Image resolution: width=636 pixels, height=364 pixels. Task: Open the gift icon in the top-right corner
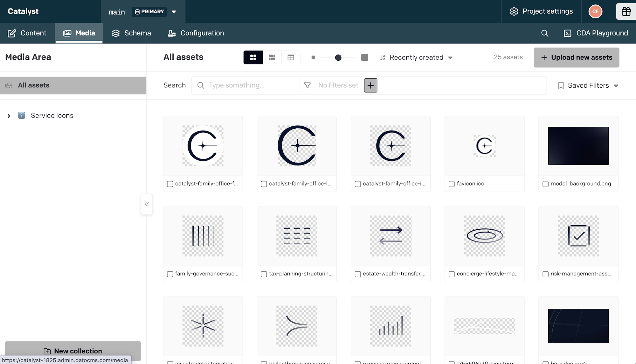(626, 11)
